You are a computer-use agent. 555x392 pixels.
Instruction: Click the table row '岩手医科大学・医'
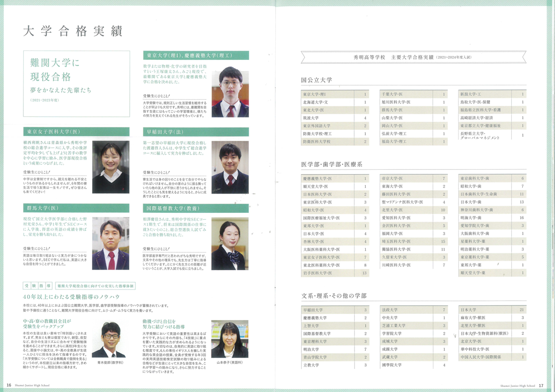click(335, 273)
